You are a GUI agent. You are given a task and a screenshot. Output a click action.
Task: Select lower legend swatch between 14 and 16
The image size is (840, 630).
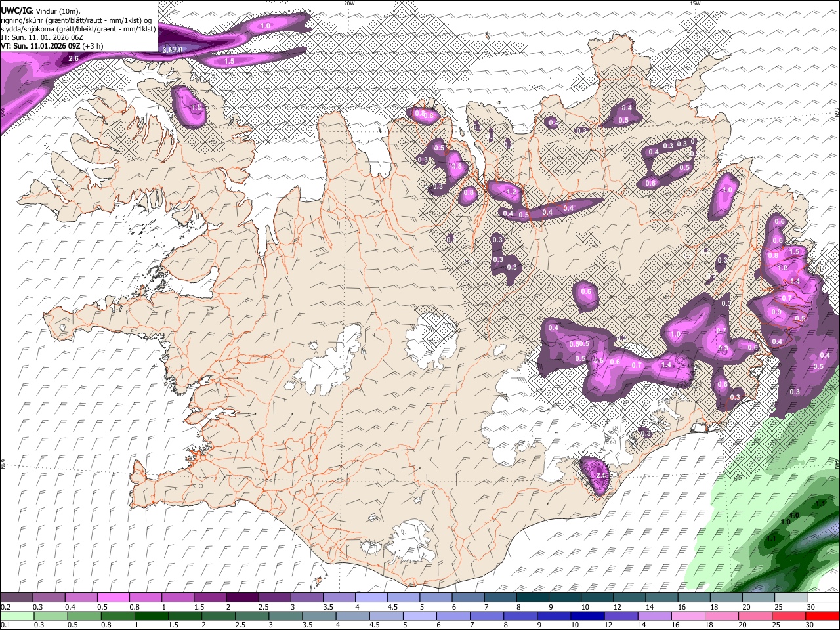(654, 616)
